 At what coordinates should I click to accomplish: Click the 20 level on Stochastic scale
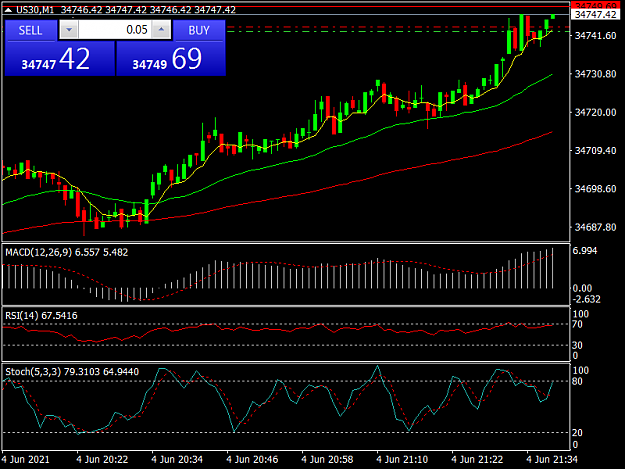click(578, 432)
